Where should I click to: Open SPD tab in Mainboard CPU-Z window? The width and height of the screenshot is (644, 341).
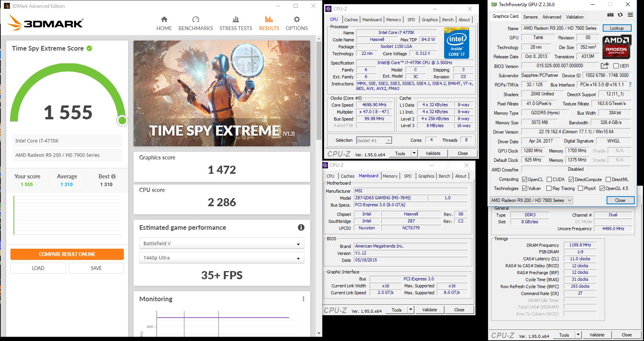pos(407,176)
